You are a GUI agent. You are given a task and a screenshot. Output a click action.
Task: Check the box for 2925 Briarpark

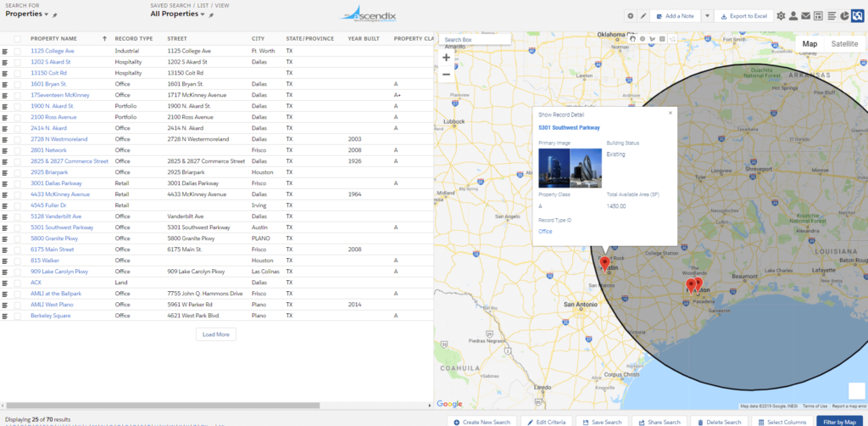click(18, 172)
